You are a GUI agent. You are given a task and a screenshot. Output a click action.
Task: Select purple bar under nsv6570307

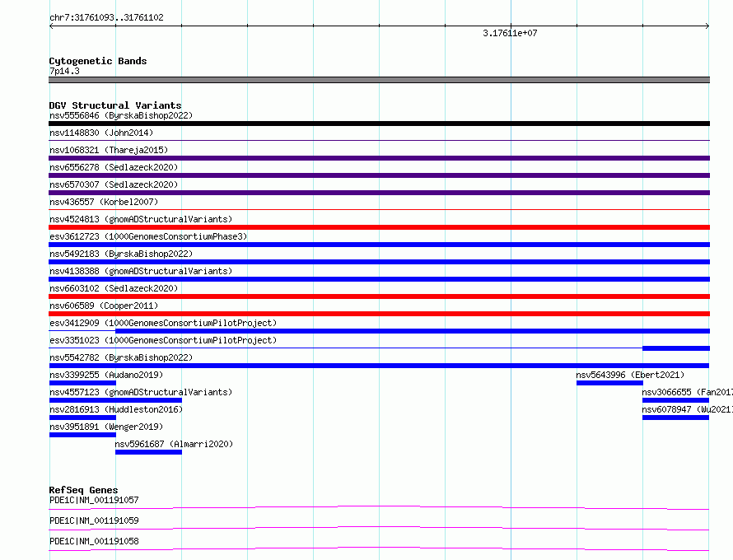point(379,193)
